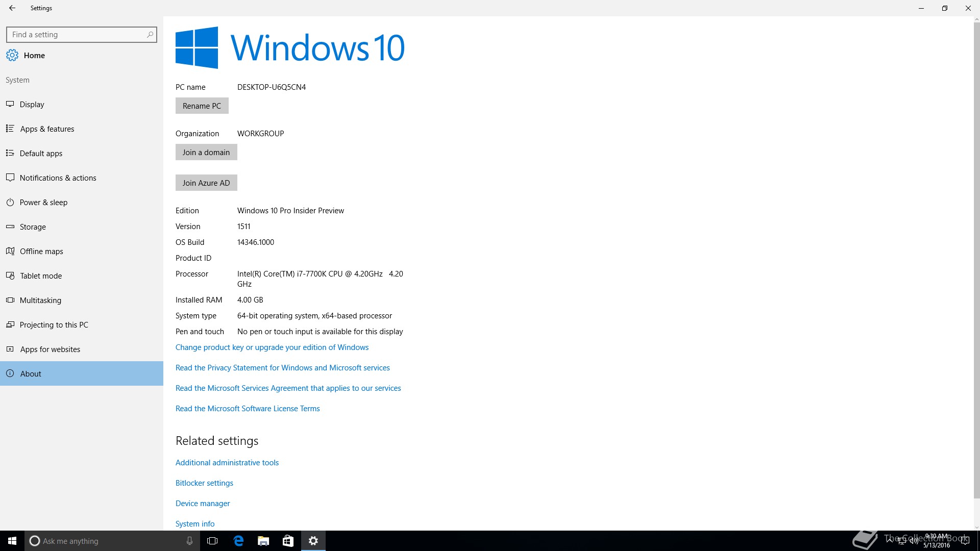Click the Join a domain button
This screenshot has height=551, width=980.
click(206, 152)
